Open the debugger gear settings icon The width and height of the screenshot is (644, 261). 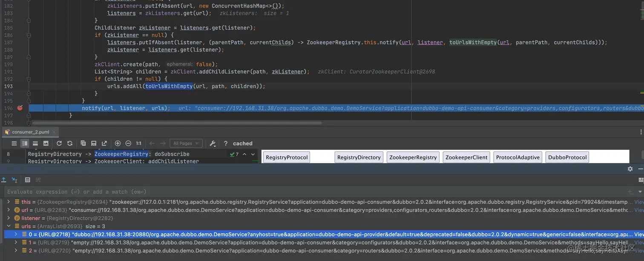(630, 169)
